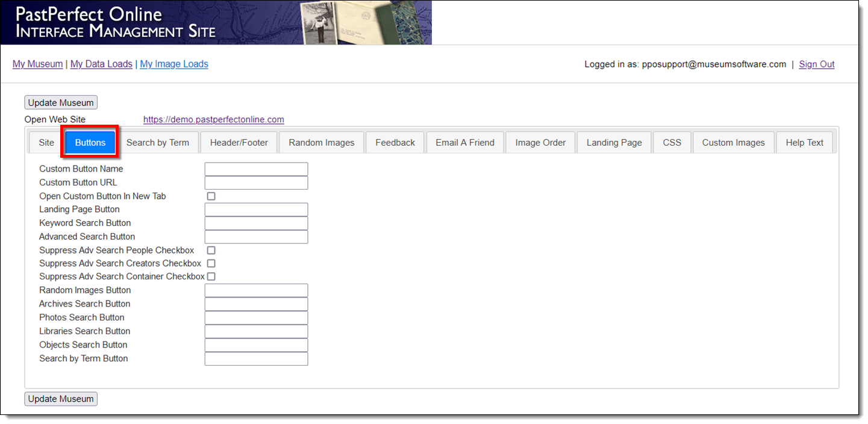
Task: Click the top Update Museum button
Action: click(x=61, y=102)
